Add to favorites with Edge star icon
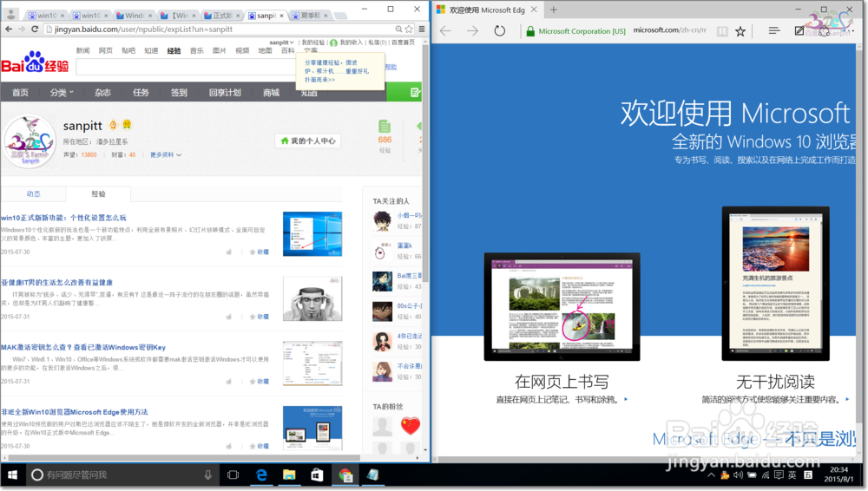This screenshot has width=868, height=491. coord(740,31)
